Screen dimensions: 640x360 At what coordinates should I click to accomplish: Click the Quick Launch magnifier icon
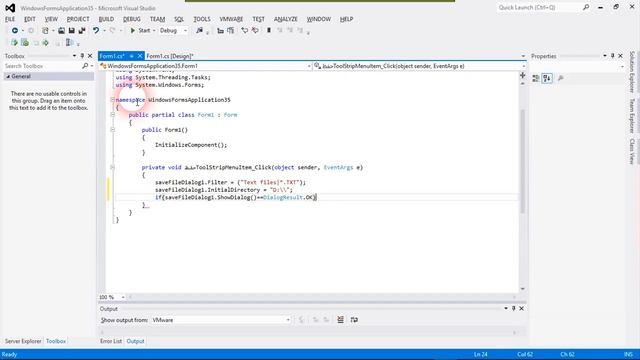coord(586,7)
